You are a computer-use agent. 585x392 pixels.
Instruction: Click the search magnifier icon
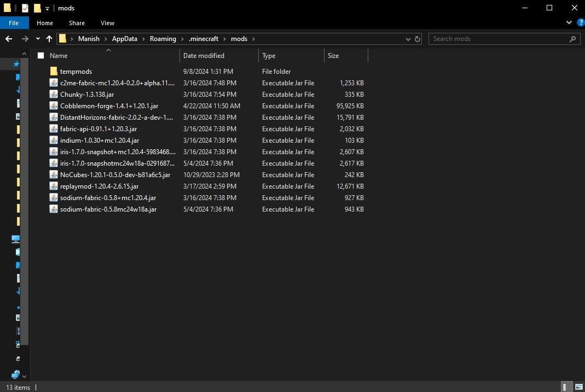[x=573, y=39]
